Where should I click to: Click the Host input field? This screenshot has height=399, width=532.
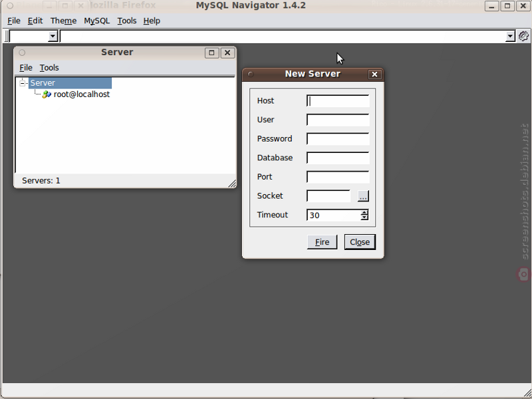pos(338,101)
